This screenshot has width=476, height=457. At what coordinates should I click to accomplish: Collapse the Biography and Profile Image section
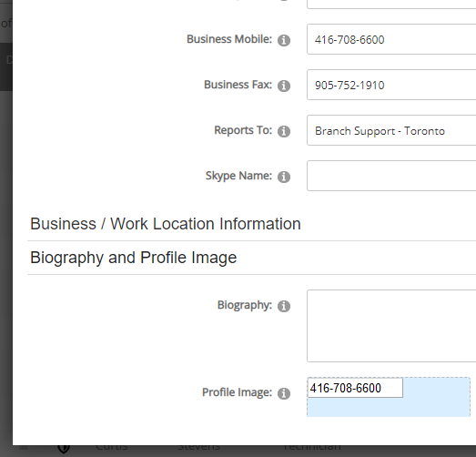(x=133, y=258)
